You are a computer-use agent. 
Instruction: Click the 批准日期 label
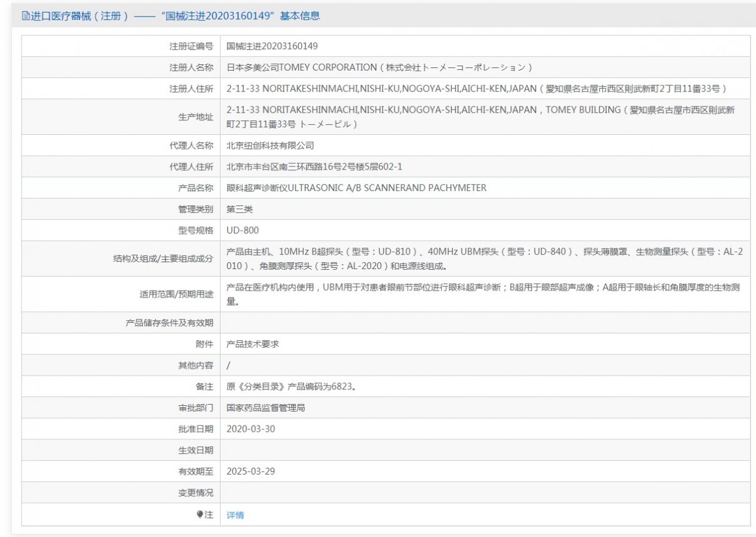coord(196,429)
